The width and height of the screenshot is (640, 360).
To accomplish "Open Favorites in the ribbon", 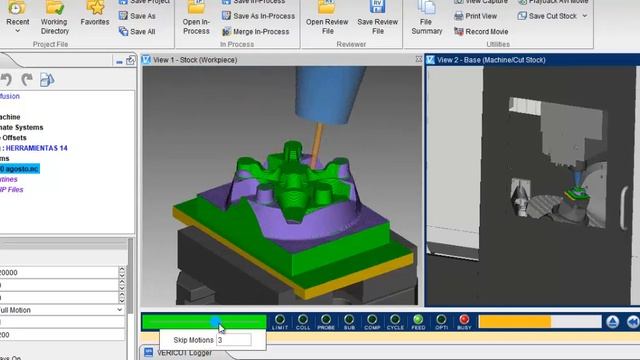I will click(95, 14).
